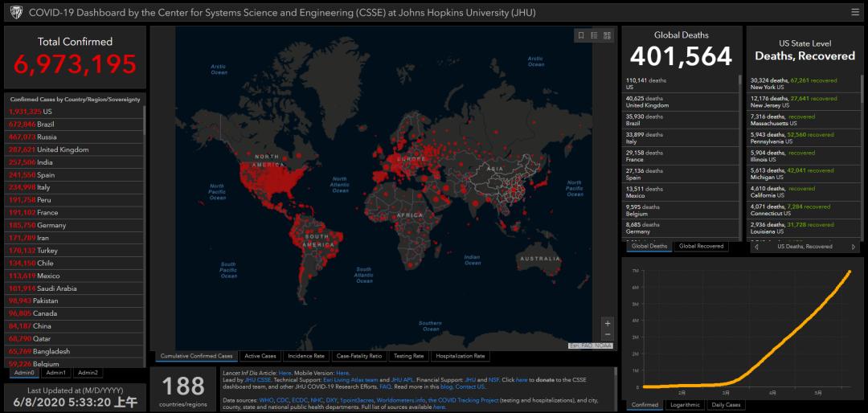The height and width of the screenshot is (413, 868).
Task: Switch to Incidence Rate map tab
Action: [x=307, y=356]
